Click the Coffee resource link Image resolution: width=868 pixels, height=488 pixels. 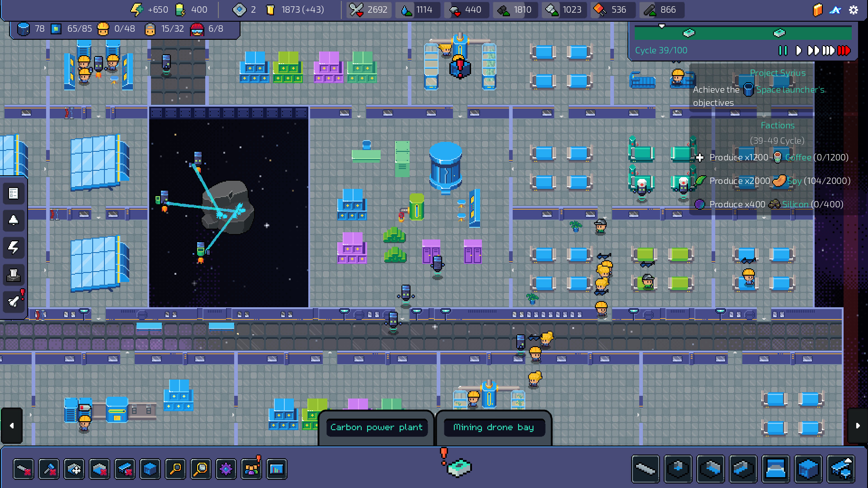coord(798,158)
